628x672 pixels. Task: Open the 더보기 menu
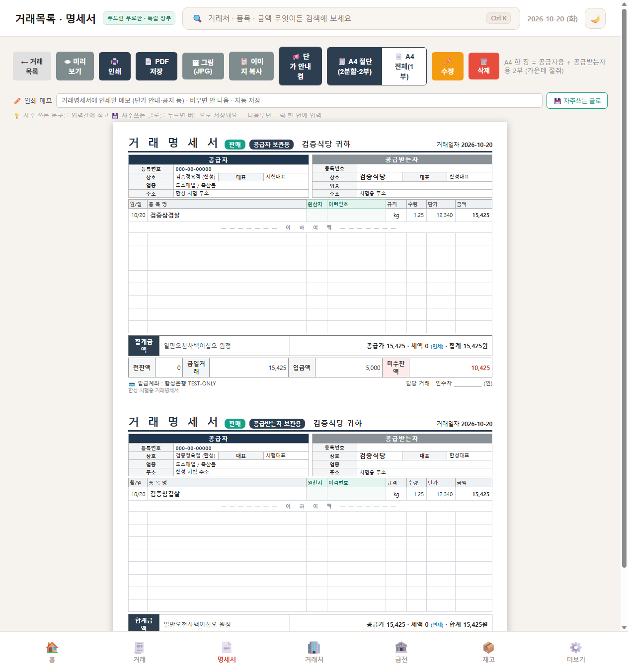coord(576,652)
